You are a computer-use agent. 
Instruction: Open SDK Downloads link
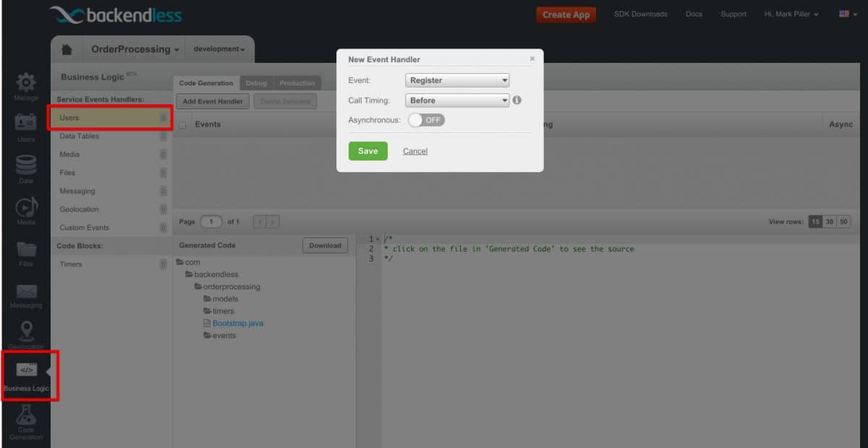coord(641,14)
